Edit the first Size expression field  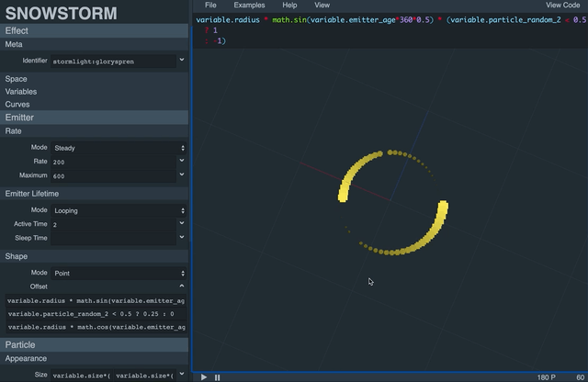point(82,376)
